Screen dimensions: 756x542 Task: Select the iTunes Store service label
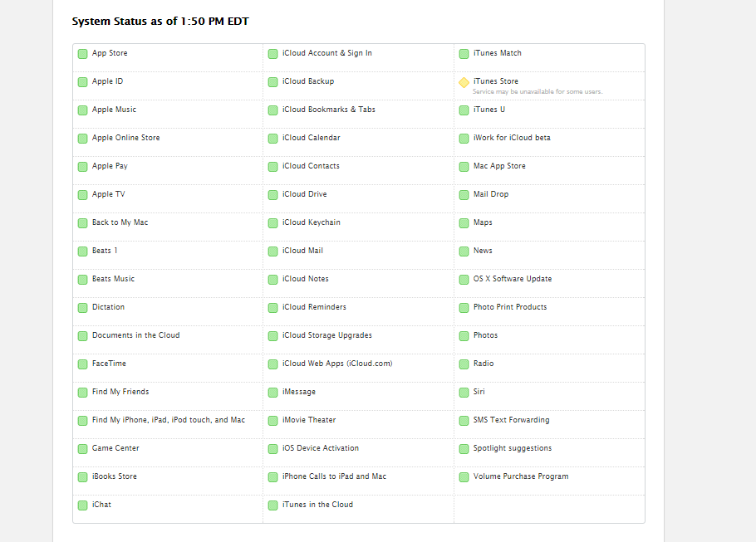(x=496, y=81)
